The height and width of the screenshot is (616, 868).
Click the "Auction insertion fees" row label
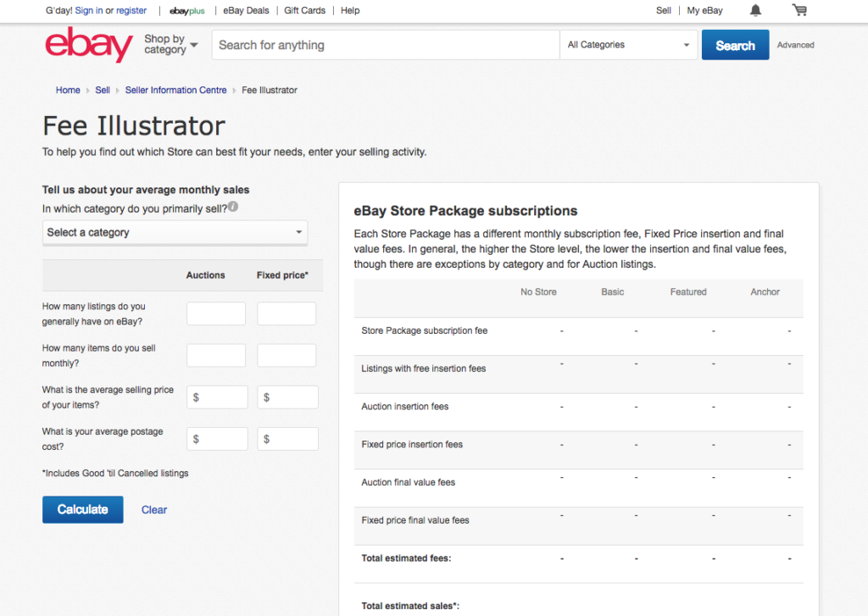404,406
